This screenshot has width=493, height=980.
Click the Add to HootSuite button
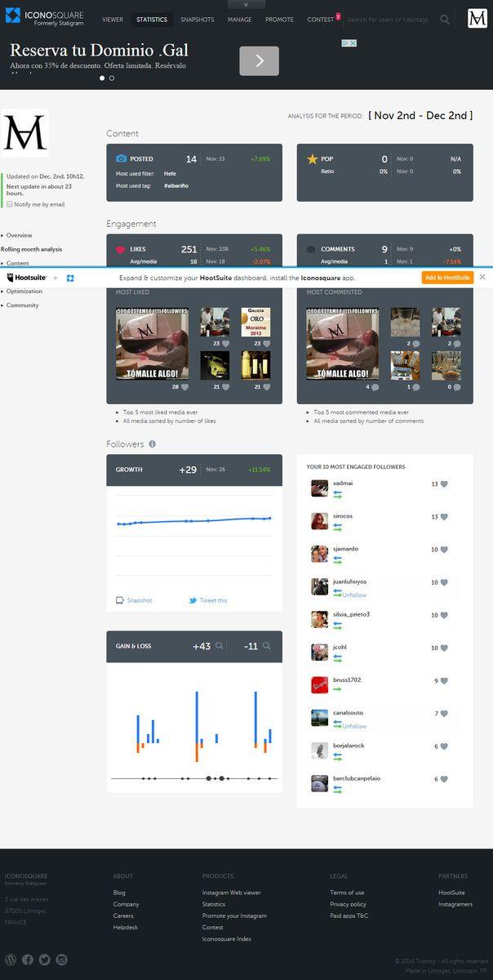(x=447, y=278)
